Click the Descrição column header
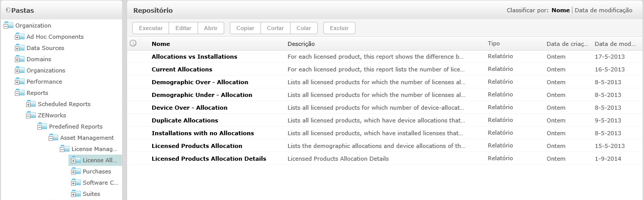The image size is (644, 200). pyautogui.click(x=301, y=44)
